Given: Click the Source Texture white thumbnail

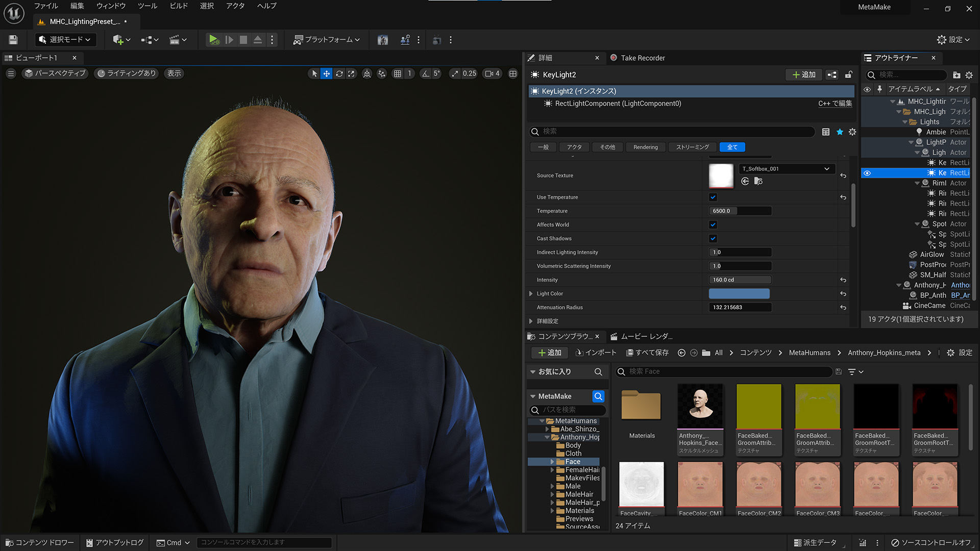Looking at the screenshot, I should pos(721,176).
